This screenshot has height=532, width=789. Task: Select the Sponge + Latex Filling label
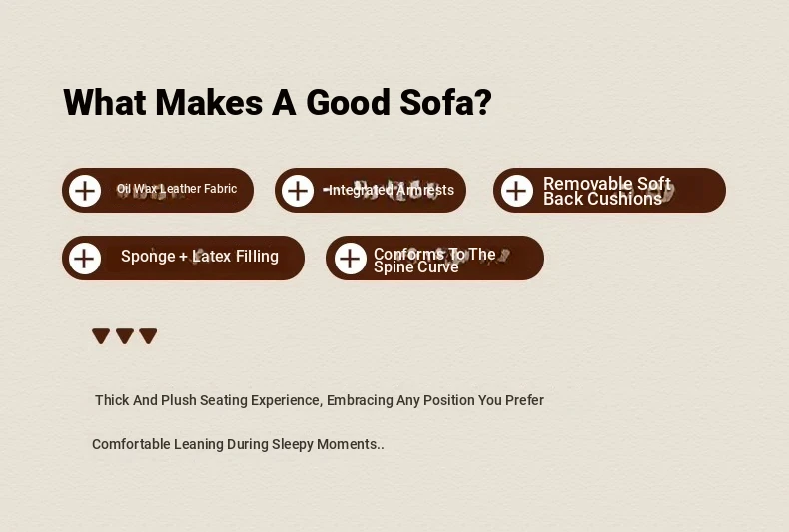point(200,256)
